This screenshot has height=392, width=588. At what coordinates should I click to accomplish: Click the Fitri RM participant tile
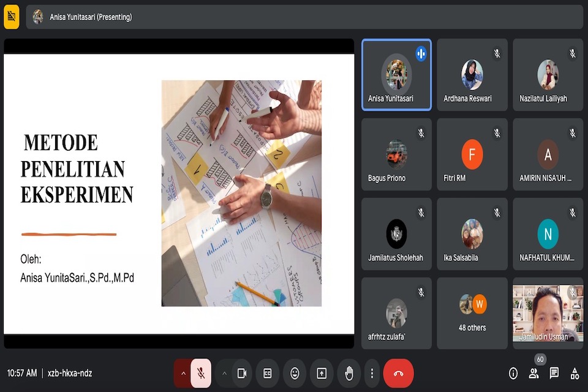[x=472, y=154]
